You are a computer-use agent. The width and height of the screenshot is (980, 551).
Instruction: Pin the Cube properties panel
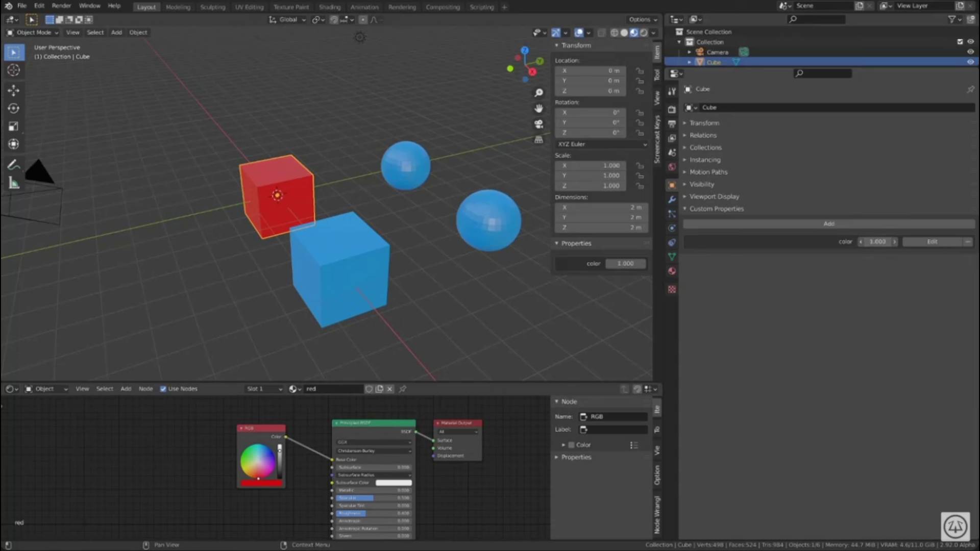(x=970, y=89)
